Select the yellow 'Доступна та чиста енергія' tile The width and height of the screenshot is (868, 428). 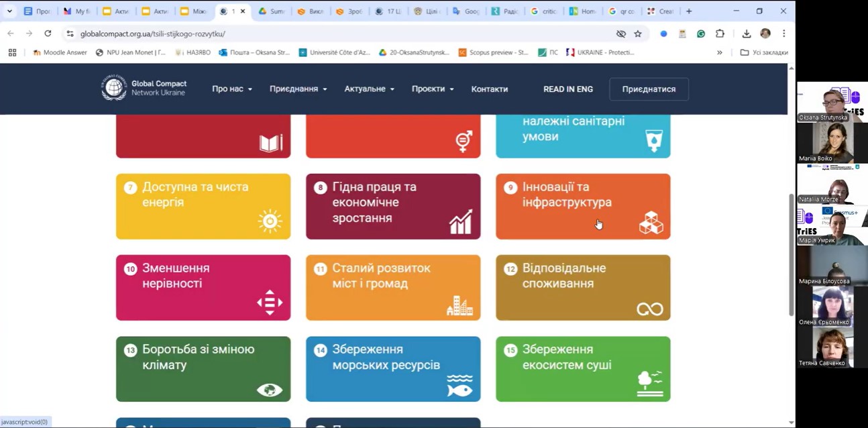[203, 206]
